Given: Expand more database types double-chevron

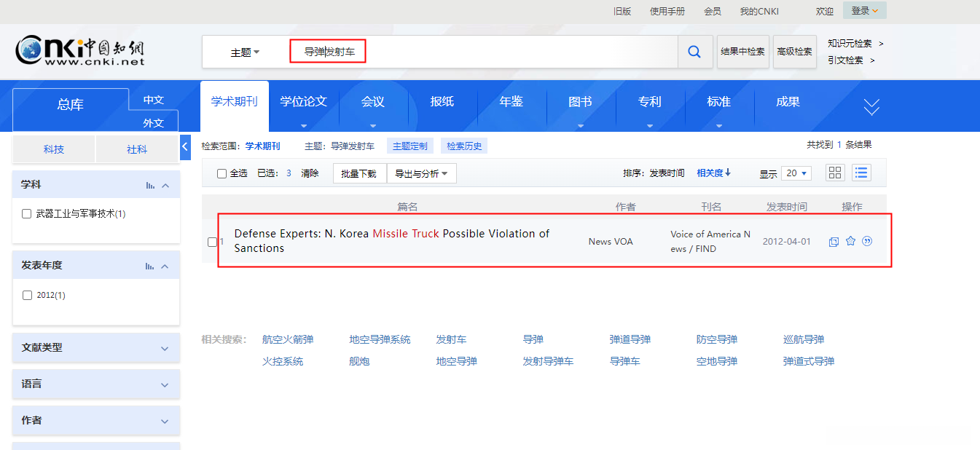Looking at the screenshot, I should [x=871, y=107].
